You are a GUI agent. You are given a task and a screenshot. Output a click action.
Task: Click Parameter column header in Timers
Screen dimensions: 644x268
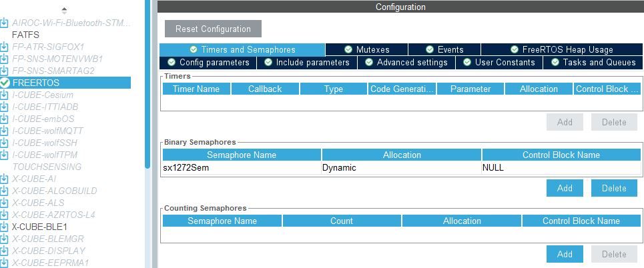click(x=470, y=89)
